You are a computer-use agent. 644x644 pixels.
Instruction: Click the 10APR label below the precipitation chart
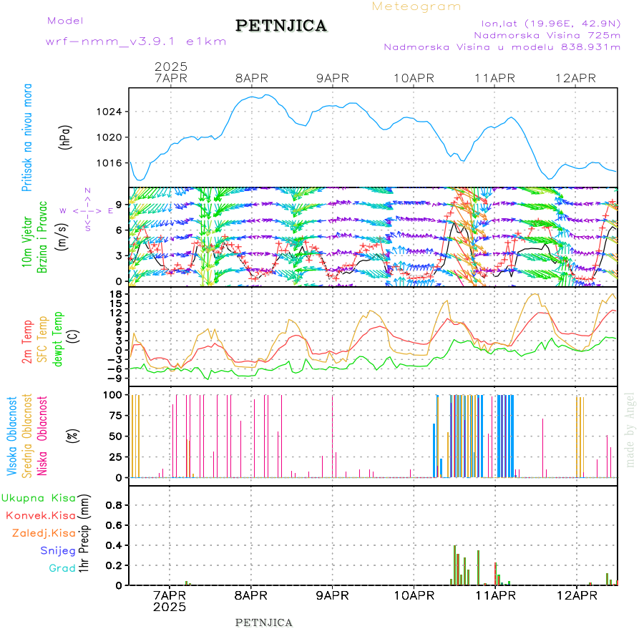tap(414, 596)
